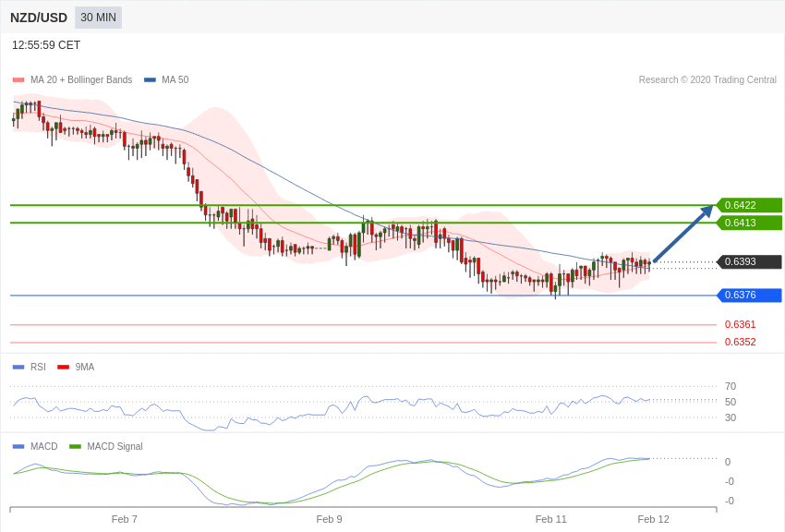The height and width of the screenshot is (532, 785).
Task: Click the MA 20 + Bollinger Bands legend swatch
Action: 18,79
